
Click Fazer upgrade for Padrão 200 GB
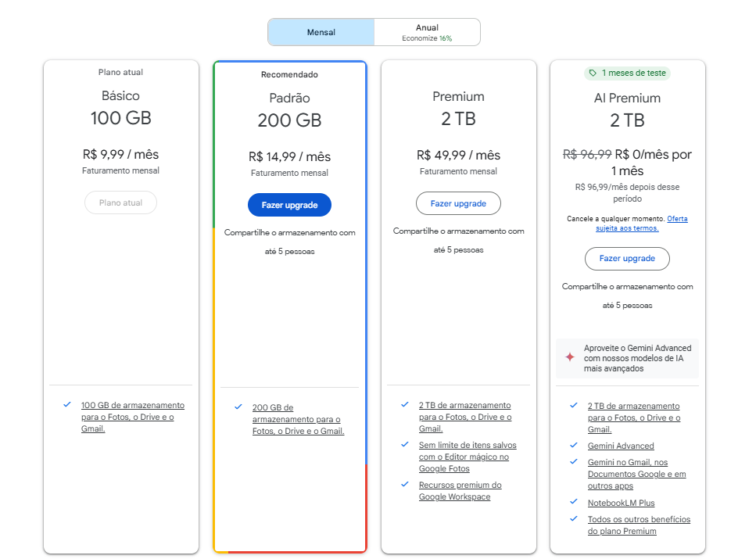coord(289,205)
